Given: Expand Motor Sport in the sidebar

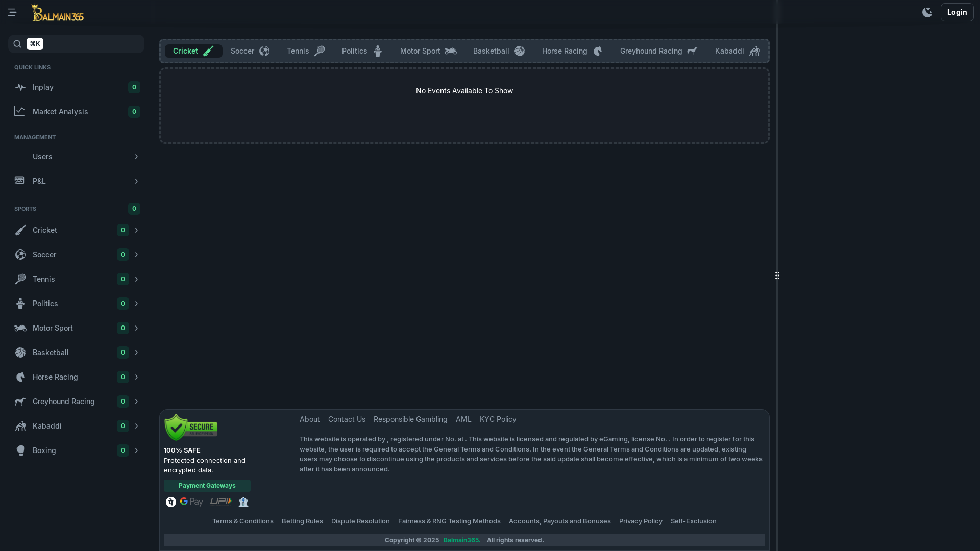Looking at the screenshot, I should pos(136,328).
